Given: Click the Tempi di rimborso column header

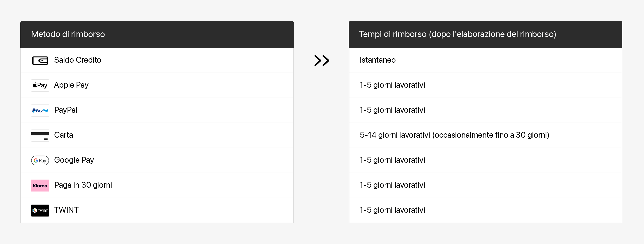Looking at the screenshot, I should point(458,34).
